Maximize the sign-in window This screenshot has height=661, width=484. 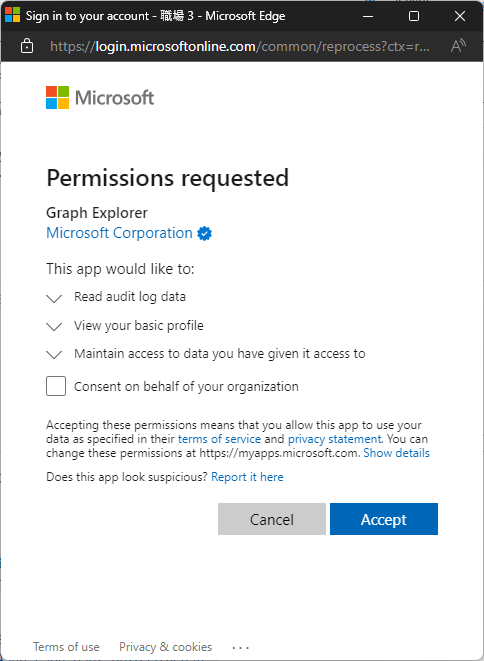[414, 16]
